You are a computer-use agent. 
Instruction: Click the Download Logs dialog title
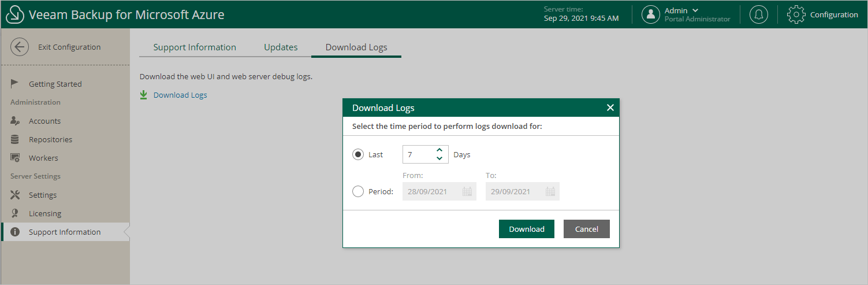coord(383,108)
